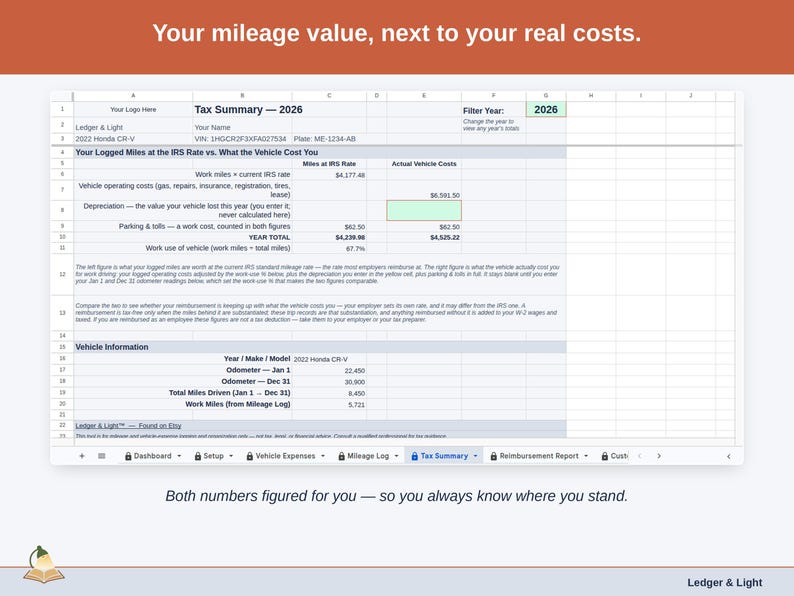Click the Dashboard tab lock icon

(128, 456)
